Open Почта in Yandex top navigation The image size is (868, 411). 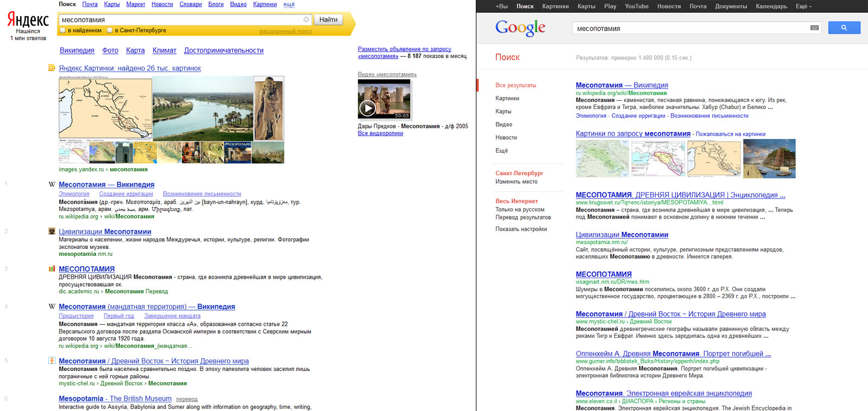click(90, 4)
